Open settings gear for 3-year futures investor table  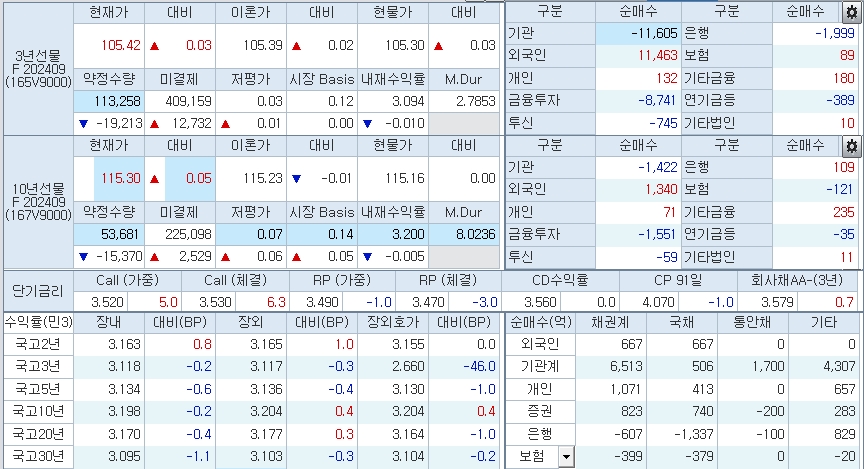851,13
